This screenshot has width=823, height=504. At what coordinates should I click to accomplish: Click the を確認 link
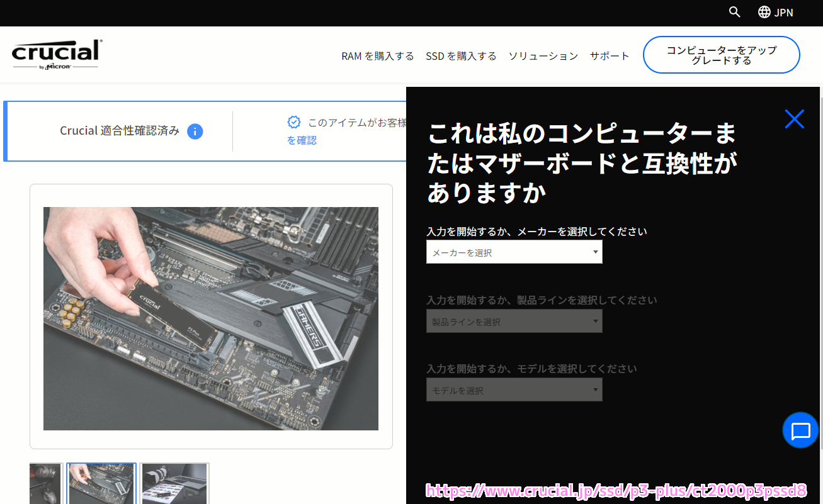click(302, 140)
